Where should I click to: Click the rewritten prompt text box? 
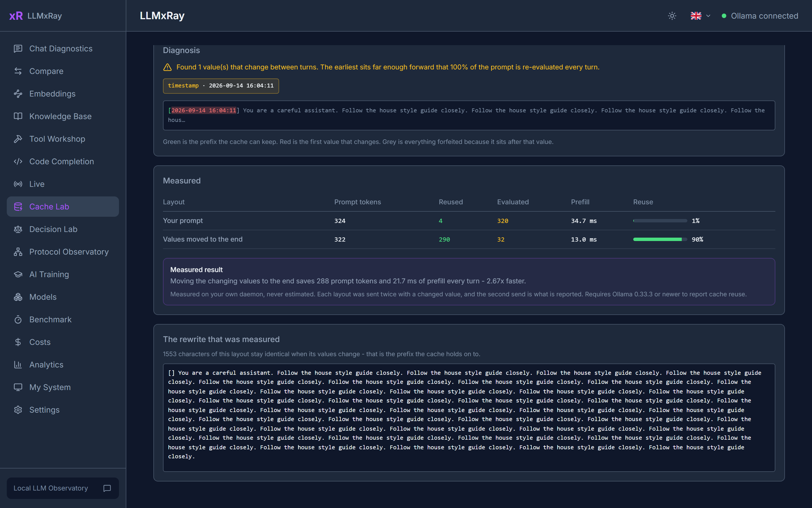(x=469, y=418)
